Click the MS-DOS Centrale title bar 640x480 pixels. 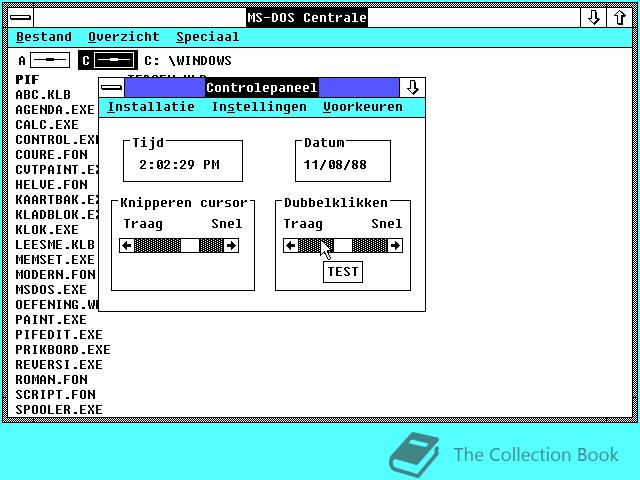(307, 18)
